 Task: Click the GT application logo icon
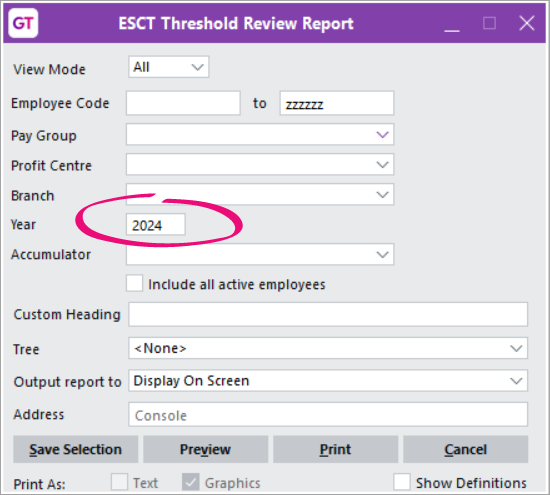pos(23,23)
